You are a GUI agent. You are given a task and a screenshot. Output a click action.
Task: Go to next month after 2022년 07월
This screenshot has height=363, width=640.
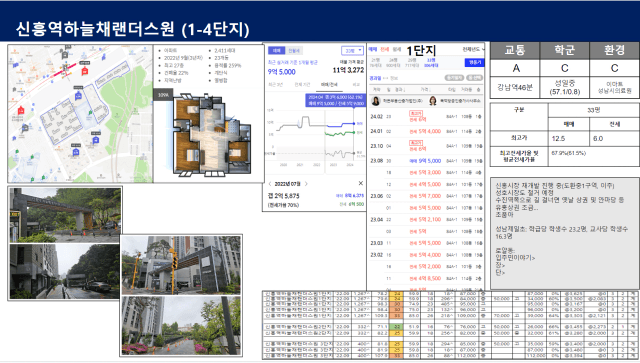tap(307, 184)
